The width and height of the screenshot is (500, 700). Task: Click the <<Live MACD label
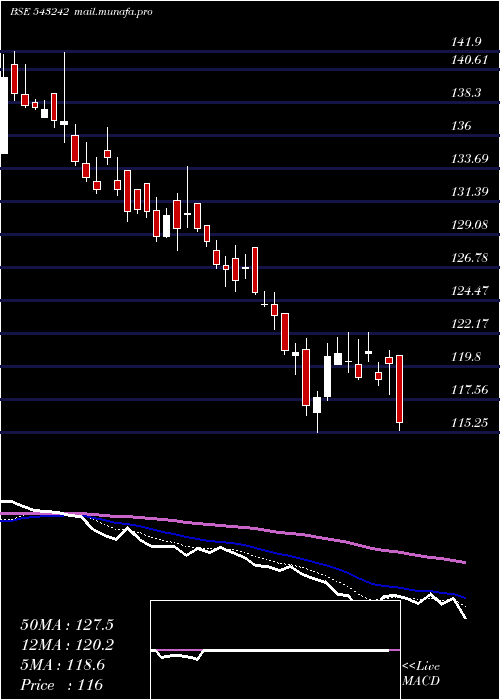[x=421, y=674]
